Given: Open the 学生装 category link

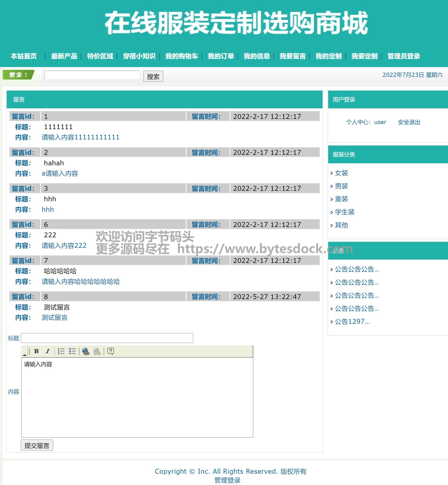Looking at the screenshot, I should click(345, 212).
